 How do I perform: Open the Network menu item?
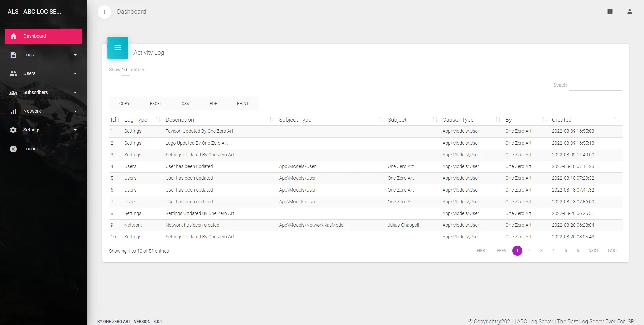tap(44, 111)
